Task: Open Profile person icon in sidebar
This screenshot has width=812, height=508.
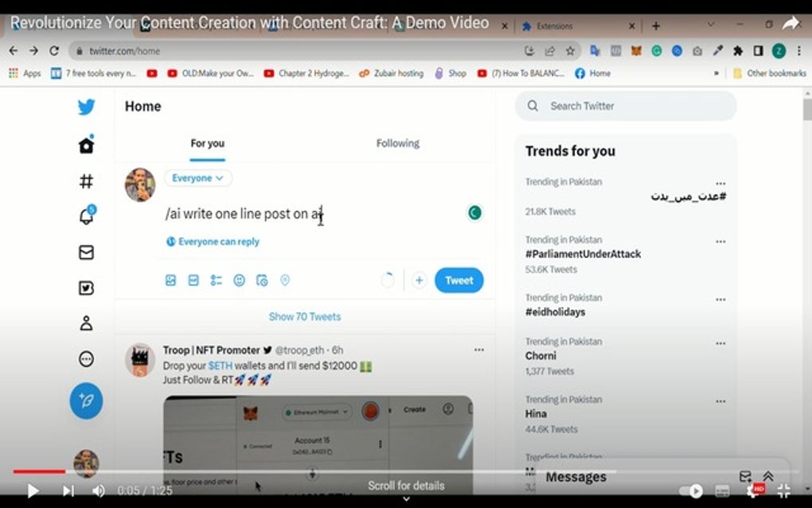Action: tap(87, 323)
